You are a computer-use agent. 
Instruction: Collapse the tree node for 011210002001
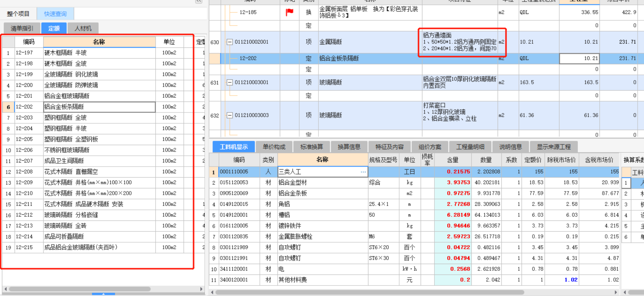(229, 42)
